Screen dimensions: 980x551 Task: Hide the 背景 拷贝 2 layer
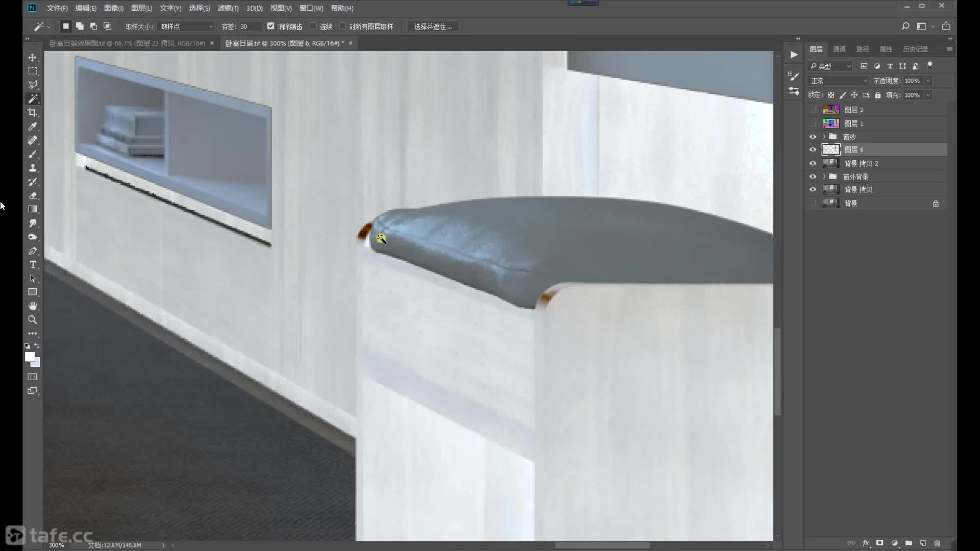coord(813,163)
